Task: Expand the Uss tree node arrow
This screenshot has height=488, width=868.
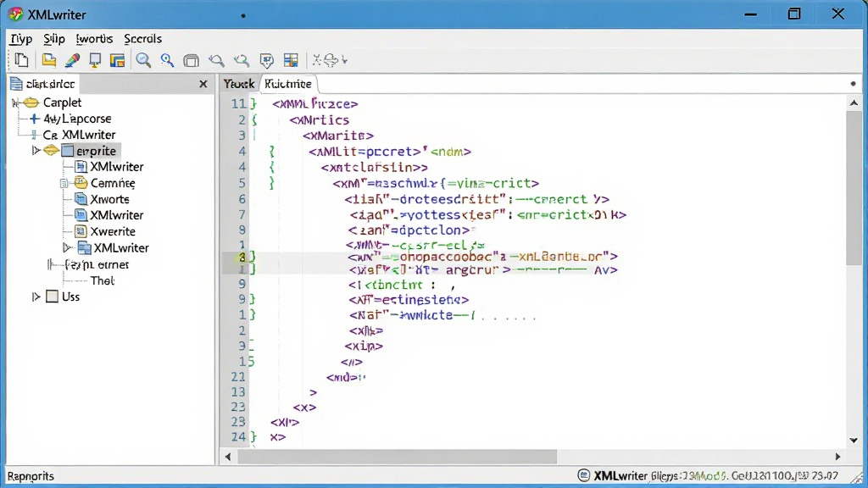Action: click(36, 297)
